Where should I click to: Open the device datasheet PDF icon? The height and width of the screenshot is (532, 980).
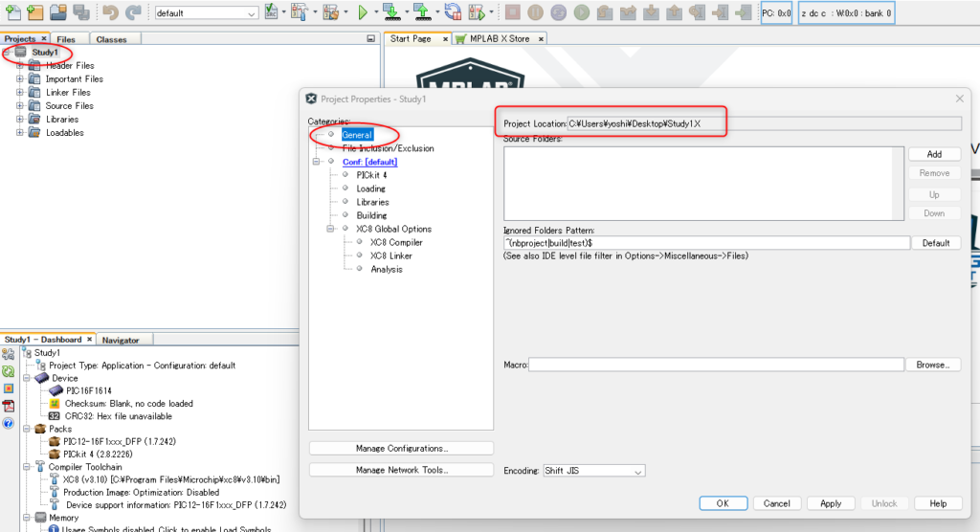pyautogui.click(x=9, y=406)
